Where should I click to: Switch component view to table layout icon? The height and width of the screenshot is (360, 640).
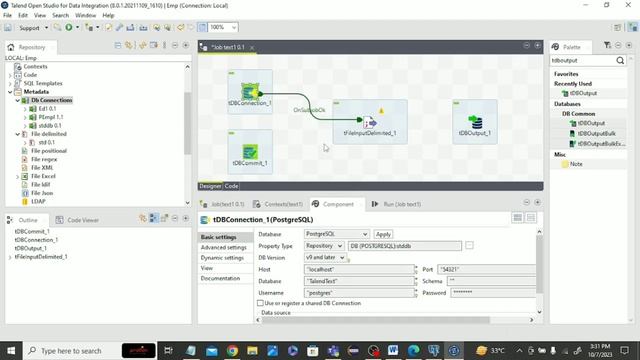click(x=518, y=218)
